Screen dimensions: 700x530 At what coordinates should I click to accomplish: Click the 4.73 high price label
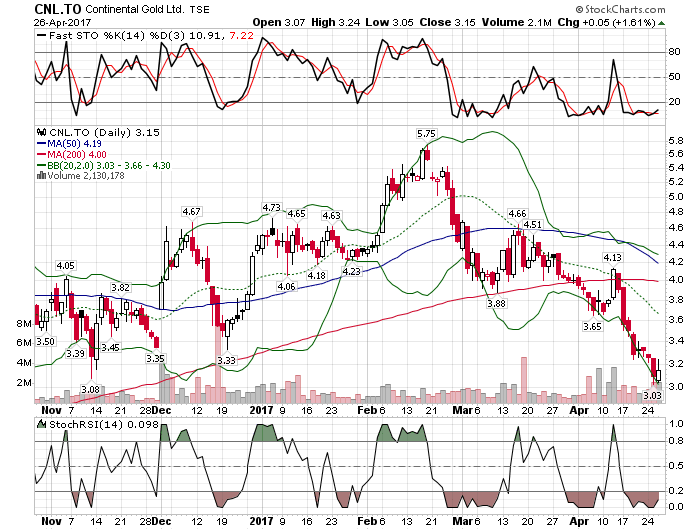(x=271, y=208)
